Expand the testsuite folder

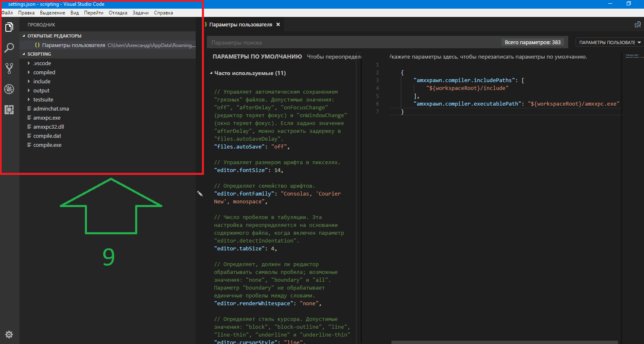click(29, 100)
